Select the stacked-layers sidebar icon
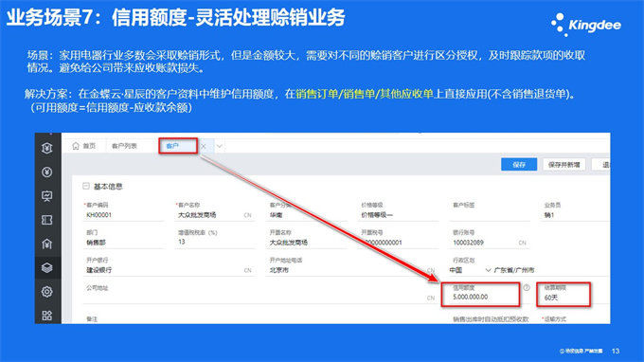 (46, 268)
